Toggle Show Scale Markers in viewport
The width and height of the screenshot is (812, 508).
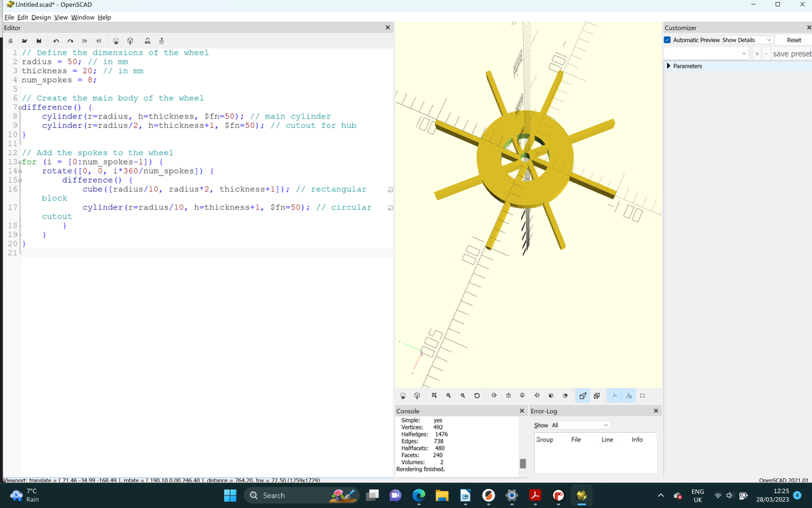[x=629, y=396]
